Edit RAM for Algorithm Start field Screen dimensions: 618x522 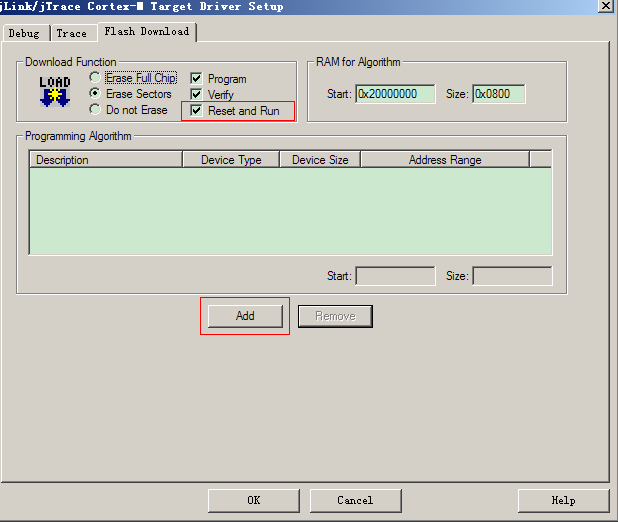[x=395, y=94]
